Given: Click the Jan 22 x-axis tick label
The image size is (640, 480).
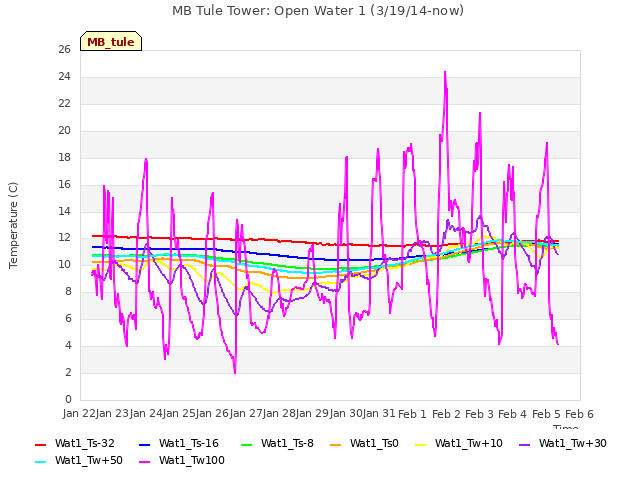Looking at the screenshot, I should [x=79, y=413].
